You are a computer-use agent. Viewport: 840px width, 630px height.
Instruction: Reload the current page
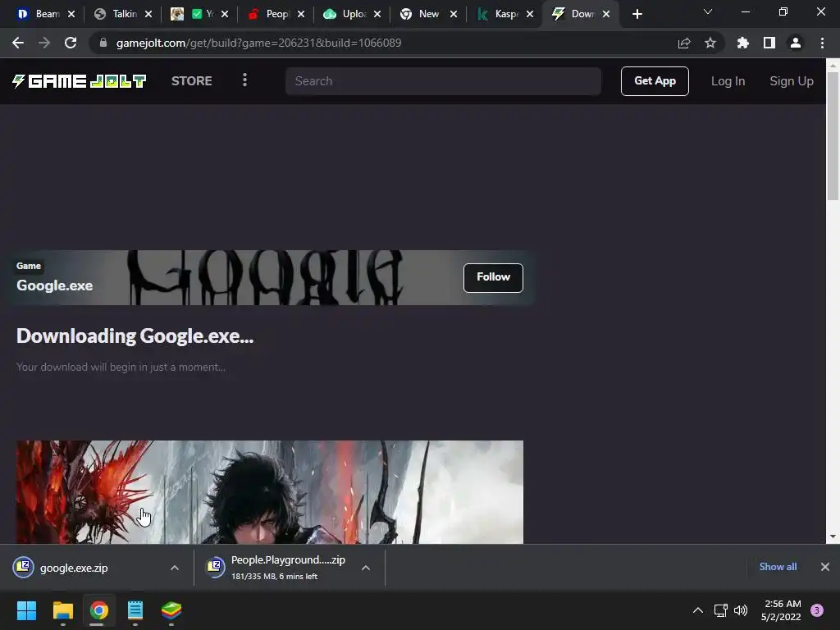pyautogui.click(x=71, y=43)
